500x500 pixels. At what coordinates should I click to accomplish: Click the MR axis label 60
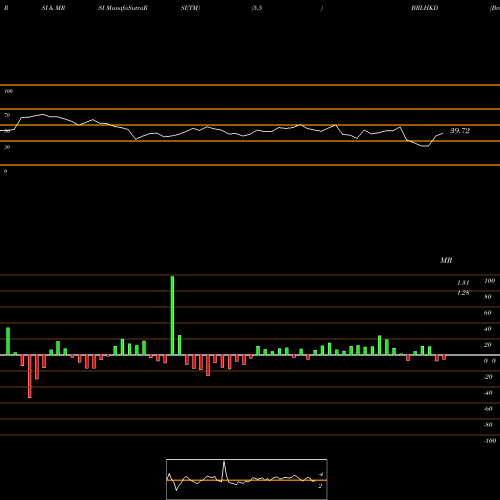click(488, 313)
